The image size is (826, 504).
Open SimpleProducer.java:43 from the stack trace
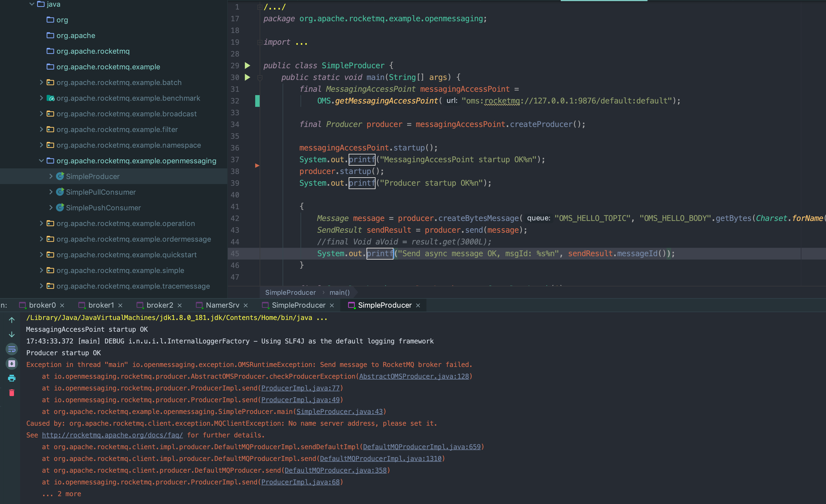coord(340,411)
